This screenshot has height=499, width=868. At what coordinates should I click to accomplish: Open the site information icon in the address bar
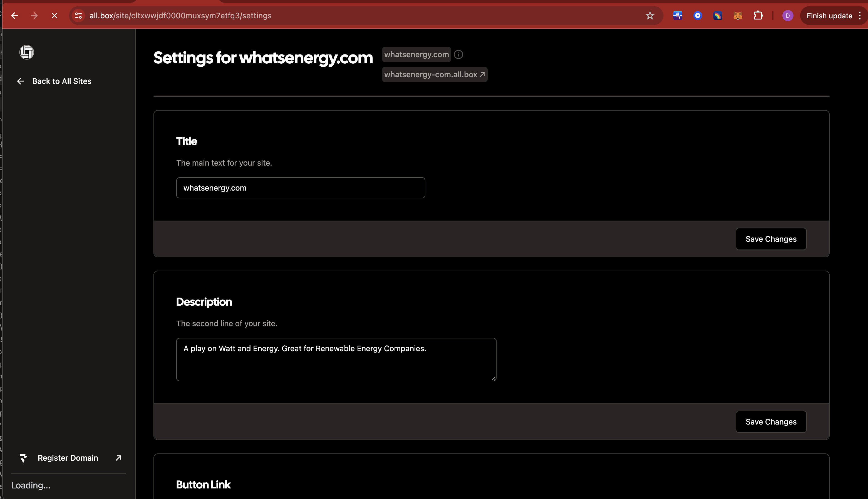click(x=78, y=16)
